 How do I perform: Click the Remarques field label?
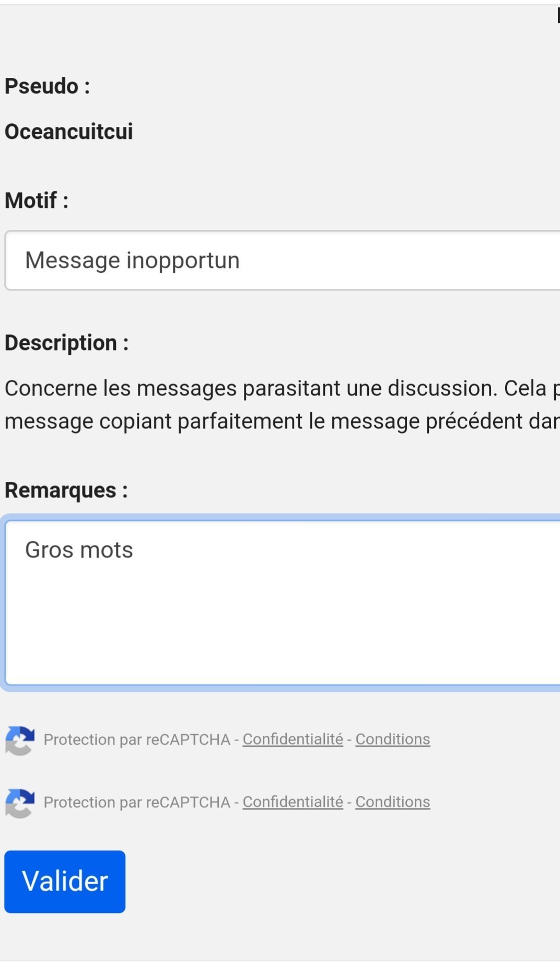coord(66,491)
